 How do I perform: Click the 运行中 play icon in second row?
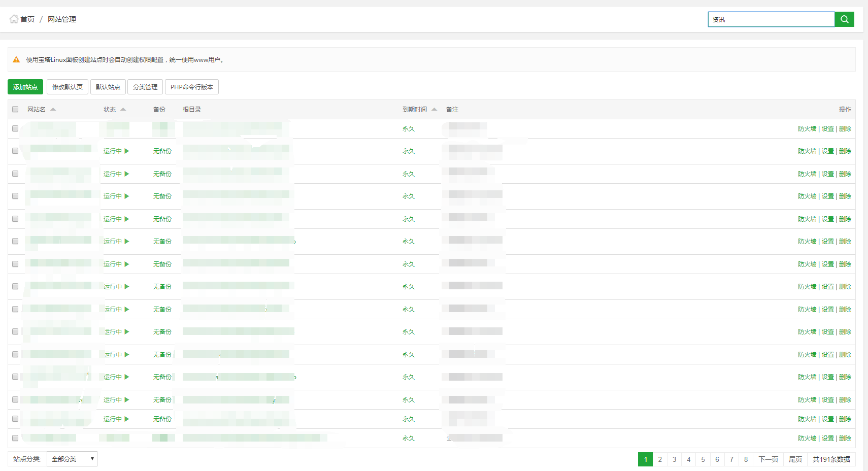click(x=127, y=151)
